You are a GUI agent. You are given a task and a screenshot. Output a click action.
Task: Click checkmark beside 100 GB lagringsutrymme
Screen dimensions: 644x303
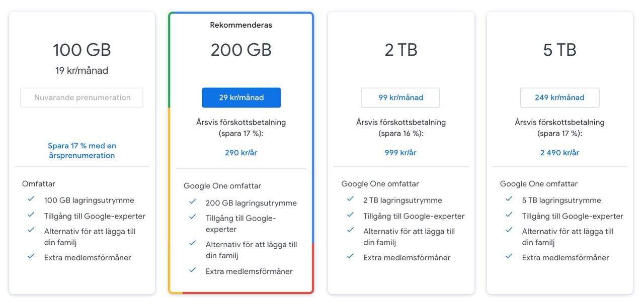point(31,199)
